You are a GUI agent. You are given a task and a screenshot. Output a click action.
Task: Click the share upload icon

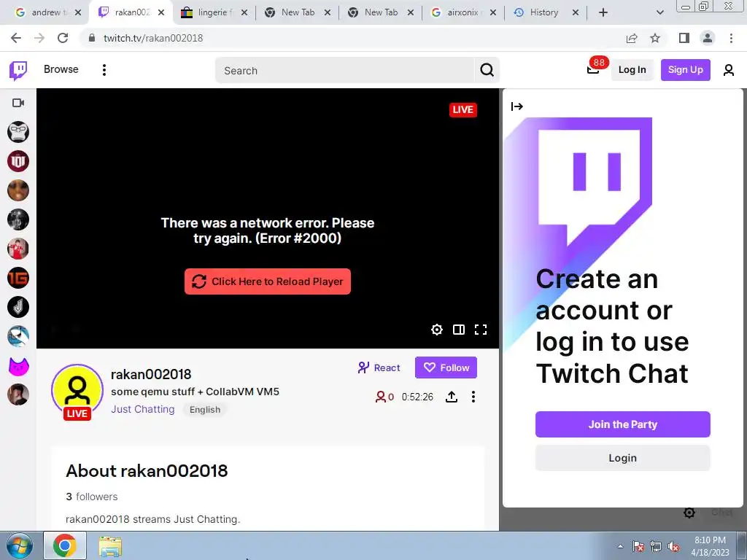452,397
